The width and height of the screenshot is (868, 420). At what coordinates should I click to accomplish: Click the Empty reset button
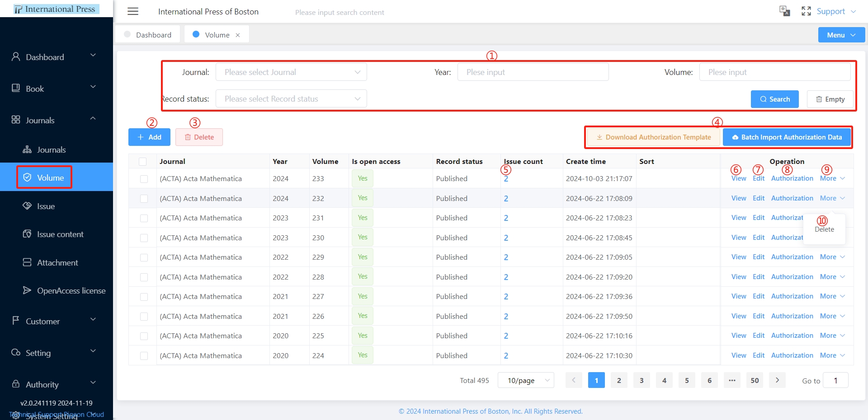point(830,99)
